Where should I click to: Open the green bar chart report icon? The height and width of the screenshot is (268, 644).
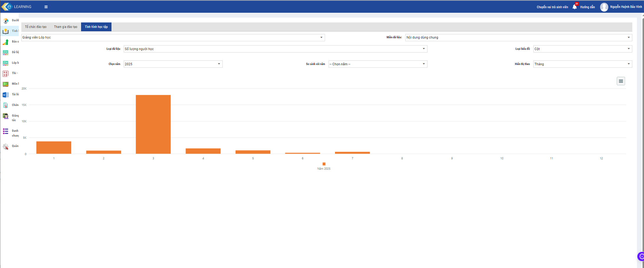[6, 42]
